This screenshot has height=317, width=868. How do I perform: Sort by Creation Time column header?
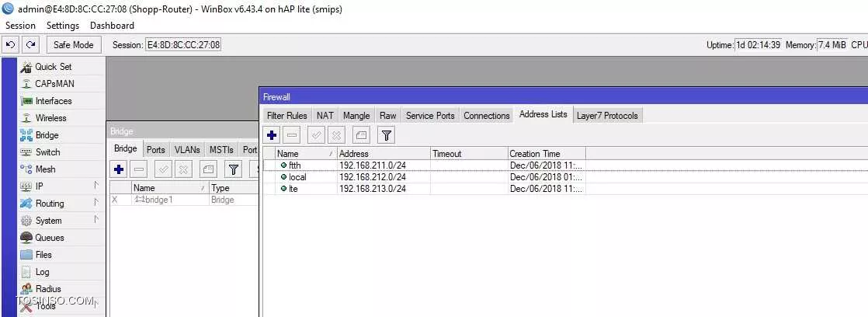547,154
